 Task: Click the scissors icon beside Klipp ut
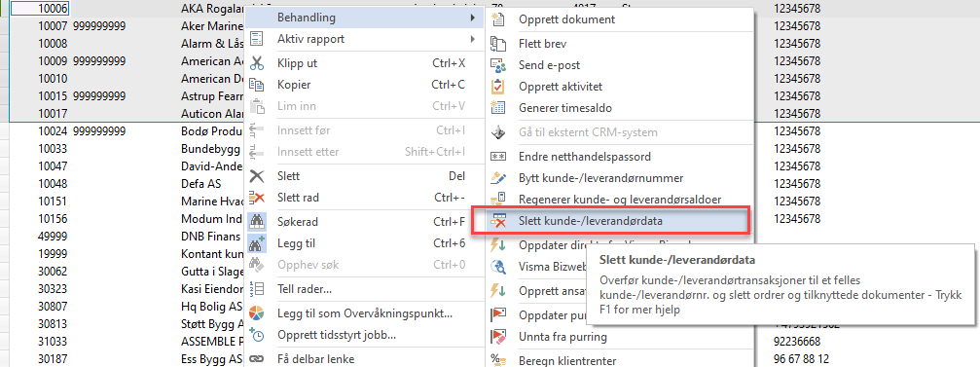click(257, 63)
